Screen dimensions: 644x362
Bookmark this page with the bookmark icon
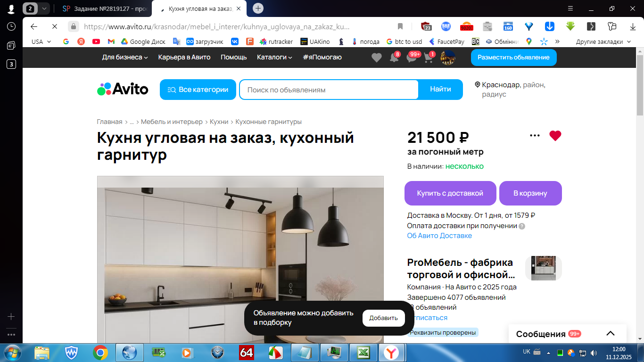400,26
